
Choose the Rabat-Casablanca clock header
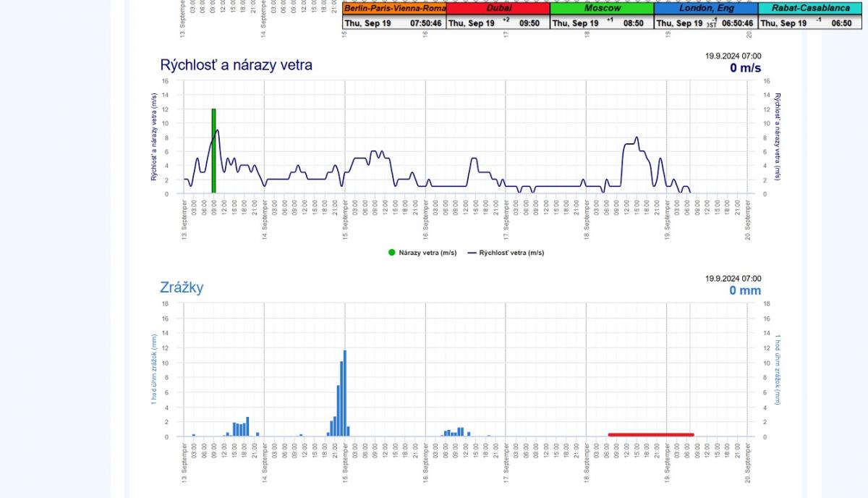point(809,9)
